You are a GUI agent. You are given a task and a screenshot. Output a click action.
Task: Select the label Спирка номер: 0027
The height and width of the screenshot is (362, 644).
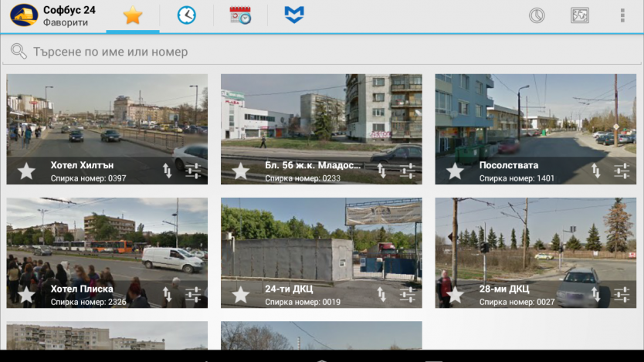517,302
